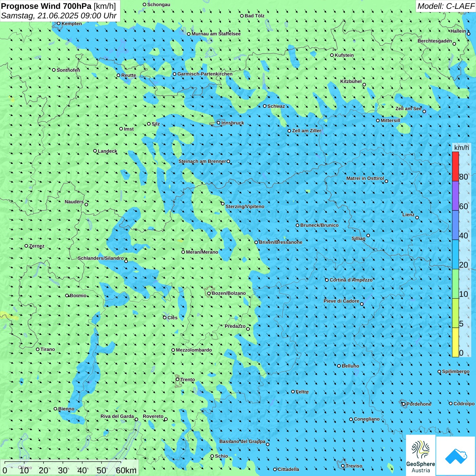Screen dimensions: 476x476
Task: Click the 'km/h' legend unit label
Action: pyautogui.click(x=461, y=147)
